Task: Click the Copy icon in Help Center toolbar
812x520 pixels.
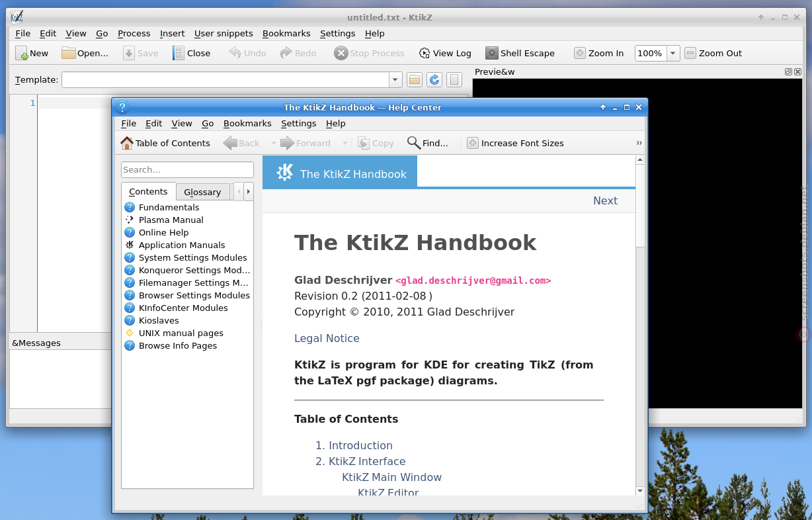Action: (x=364, y=143)
